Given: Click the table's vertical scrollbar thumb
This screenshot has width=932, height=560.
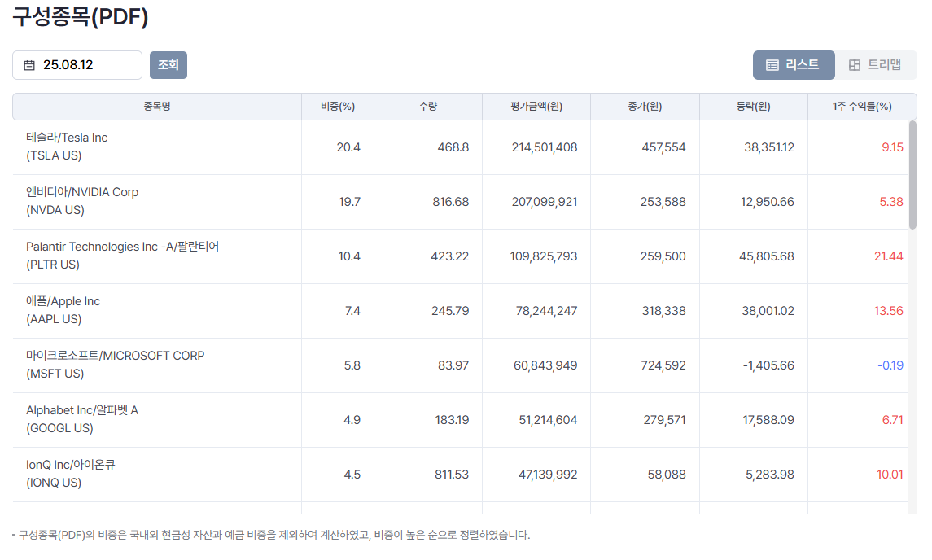Looking at the screenshot, I should coord(912,175).
